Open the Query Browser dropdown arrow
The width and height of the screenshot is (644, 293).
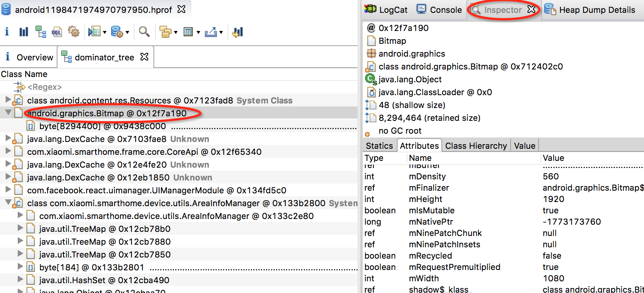click(x=127, y=32)
